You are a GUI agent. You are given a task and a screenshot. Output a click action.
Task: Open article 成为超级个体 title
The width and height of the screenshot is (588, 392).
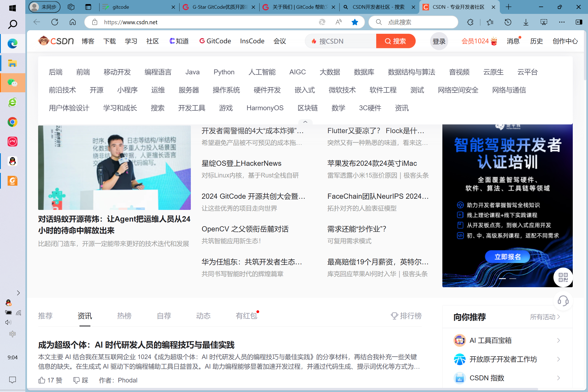point(136,345)
